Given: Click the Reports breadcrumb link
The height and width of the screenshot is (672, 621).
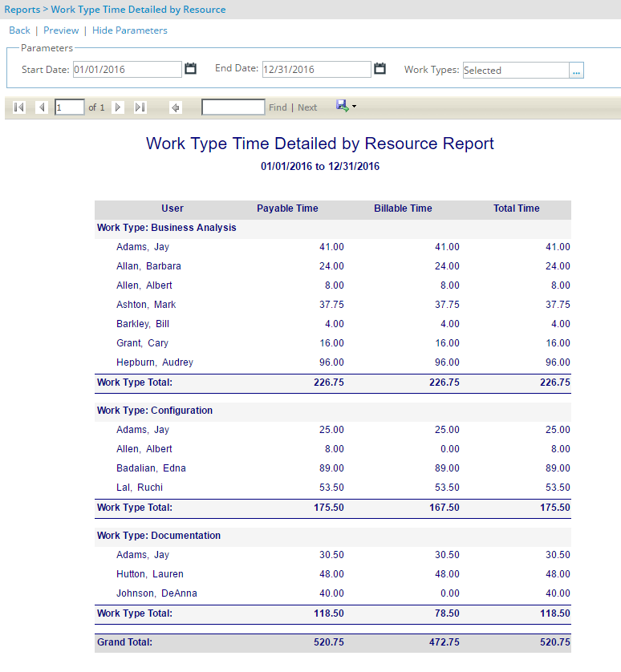Looking at the screenshot, I should coord(22,10).
